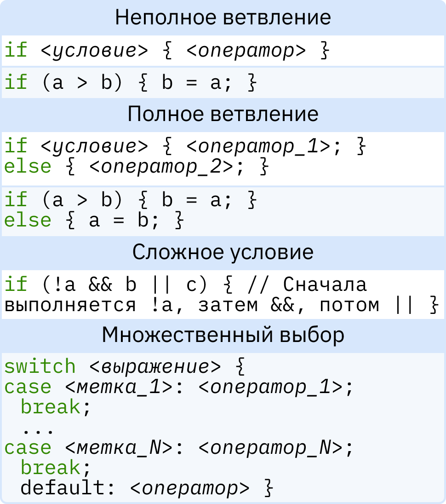The width and height of the screenshot is (446, 504).
Task: Select the "// Сначала" comment start
Action: [307, 285]
